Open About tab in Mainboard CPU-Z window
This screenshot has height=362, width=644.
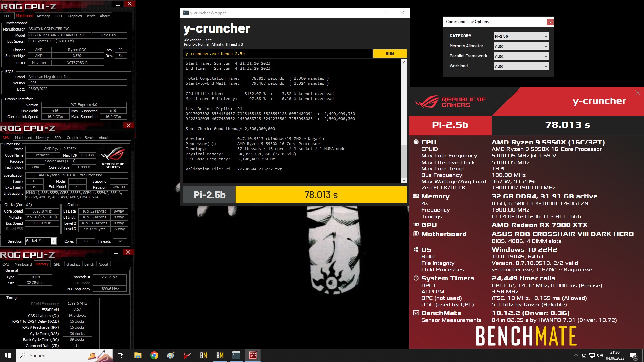[x=105, y=16]
